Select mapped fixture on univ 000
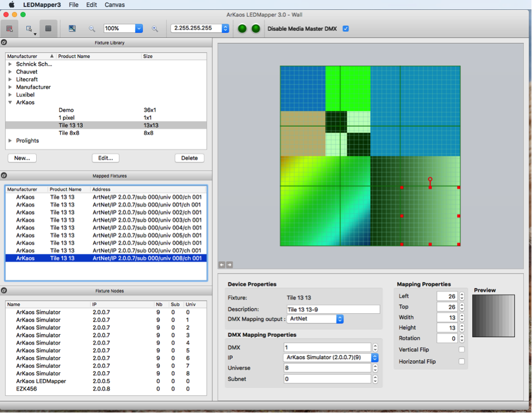 coord(106,197)
